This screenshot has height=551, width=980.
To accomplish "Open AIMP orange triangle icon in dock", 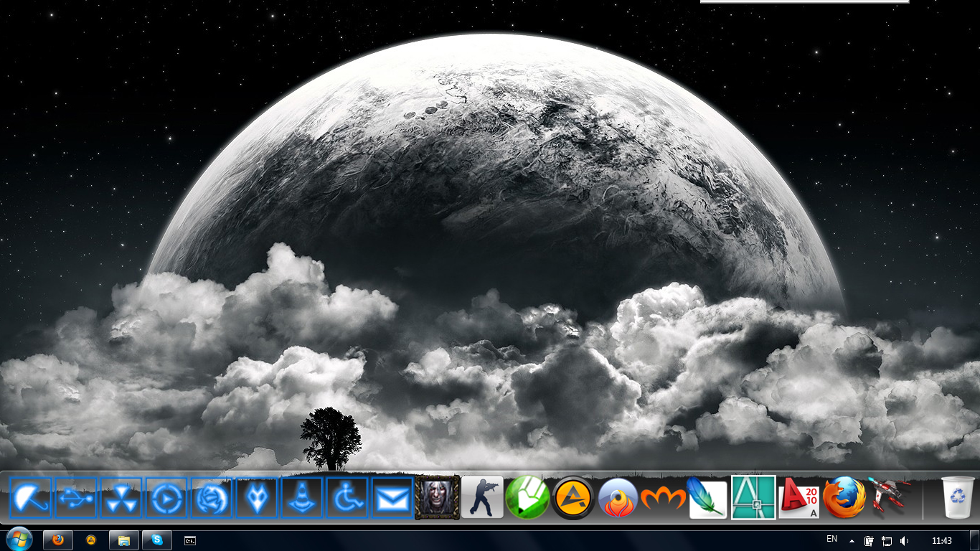I will (573, 497).
